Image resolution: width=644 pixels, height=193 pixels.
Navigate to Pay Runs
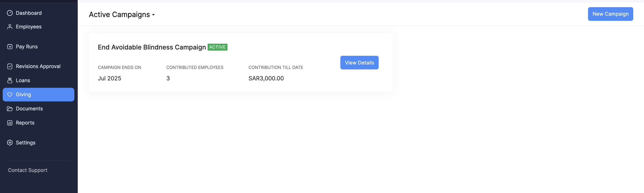coord(26,47)
